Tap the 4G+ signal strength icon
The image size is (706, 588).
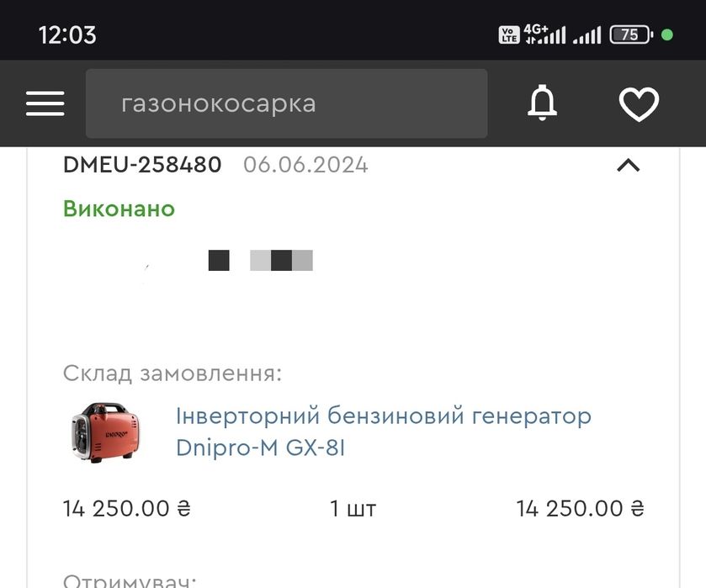544,34
